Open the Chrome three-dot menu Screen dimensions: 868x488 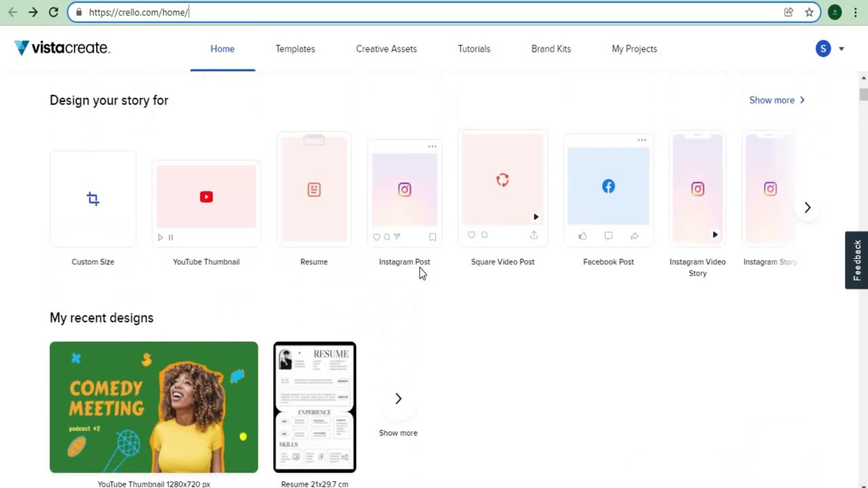[856, 12]
